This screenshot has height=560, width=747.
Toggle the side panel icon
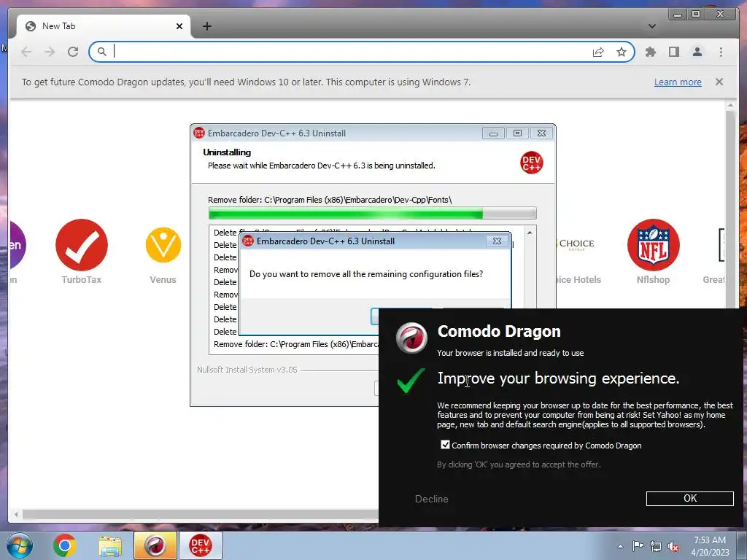point(673,52)
